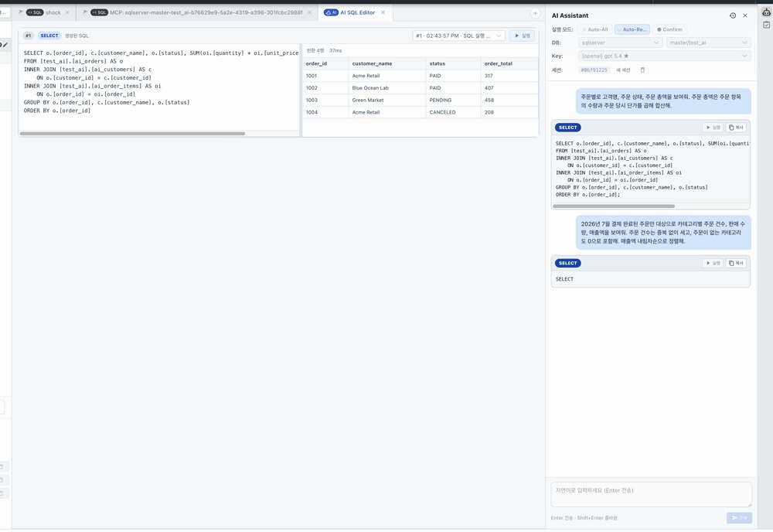
Task: Click the pin icon on the MCP tab
Action: click(85, 12)
